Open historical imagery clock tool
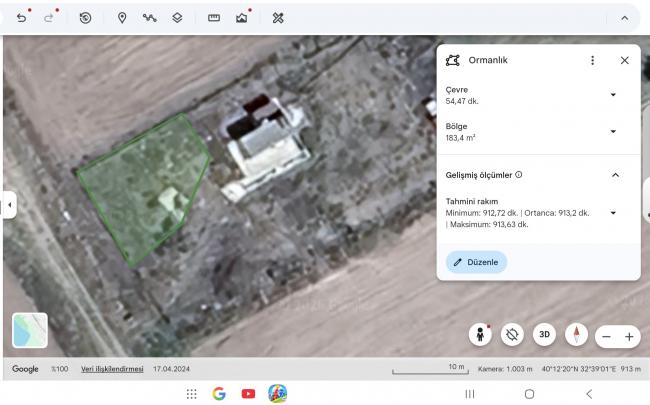Image resolution: width=650 pixels, height=405 pixels. click(85, 18)
